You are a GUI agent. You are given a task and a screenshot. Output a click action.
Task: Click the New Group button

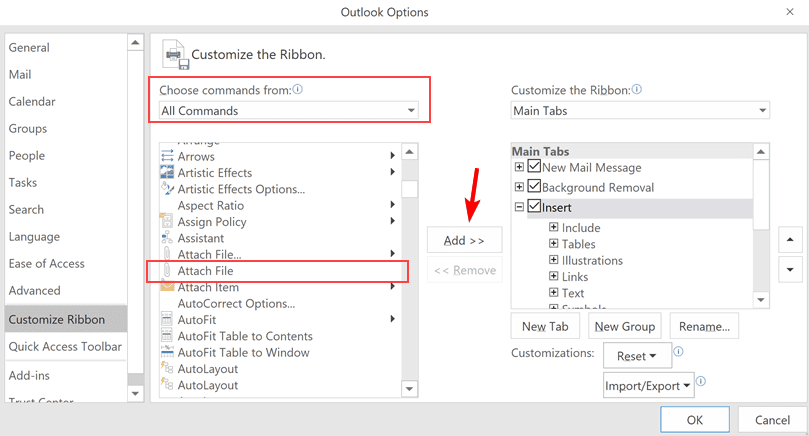click(x=625, y=326)
